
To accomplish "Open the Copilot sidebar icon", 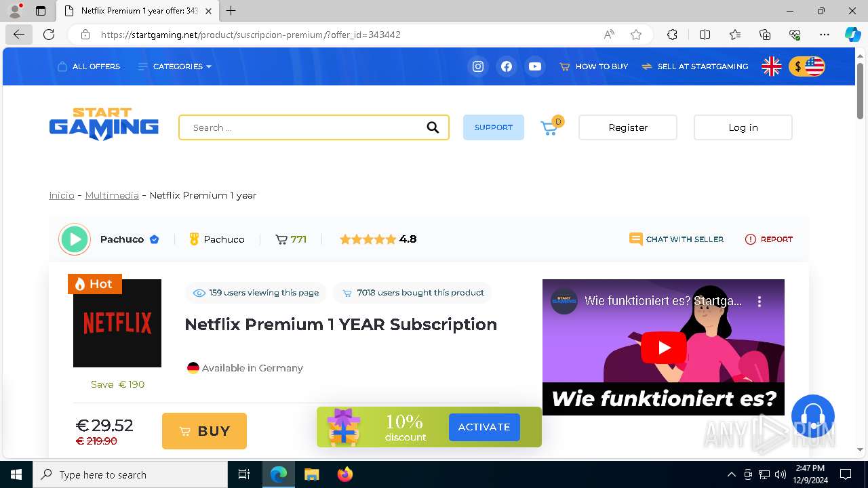I will tap(852, 35).
